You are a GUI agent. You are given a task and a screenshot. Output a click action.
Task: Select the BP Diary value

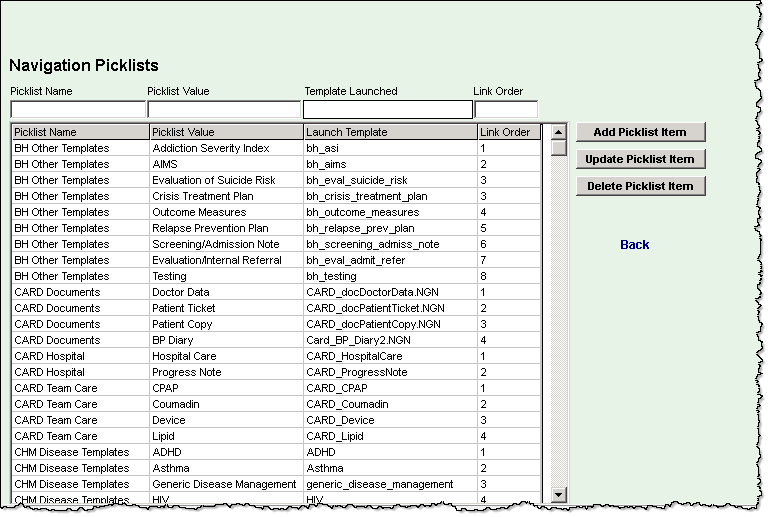tap(226, 340)
